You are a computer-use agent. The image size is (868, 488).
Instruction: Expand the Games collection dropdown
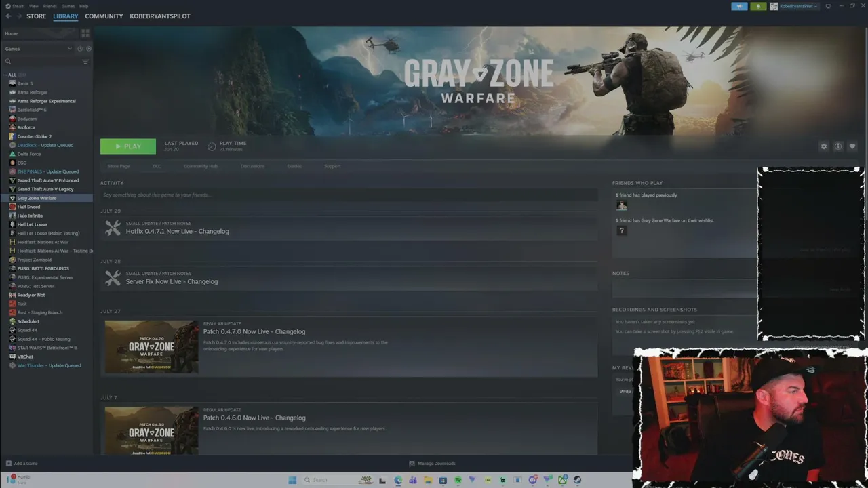(x=69, y=49)
